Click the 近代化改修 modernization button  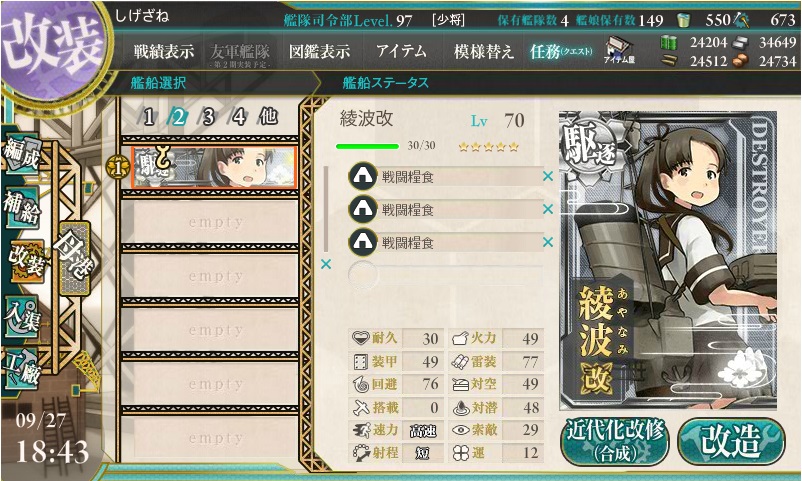click(x=615, y=442)
